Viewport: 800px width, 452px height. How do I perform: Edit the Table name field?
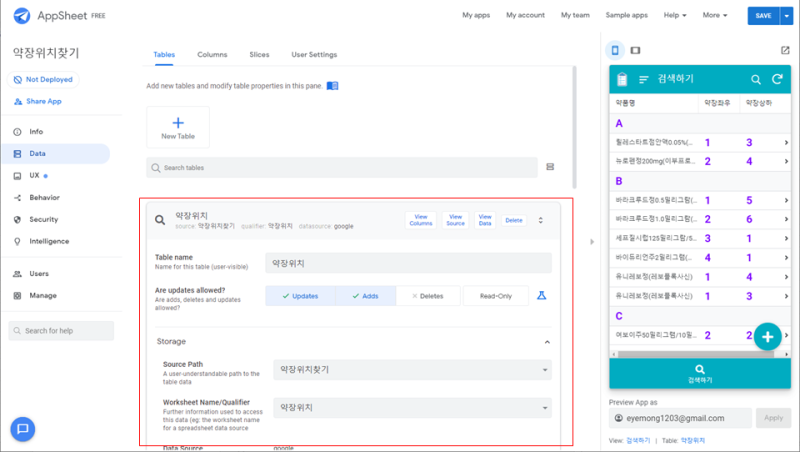pyautogui.click(x=408, y=263)
